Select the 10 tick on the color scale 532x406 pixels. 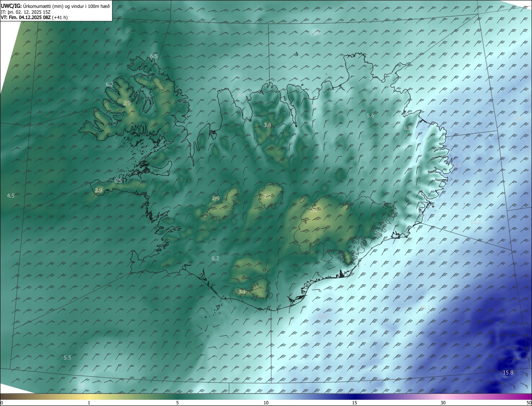coord(266,403)
